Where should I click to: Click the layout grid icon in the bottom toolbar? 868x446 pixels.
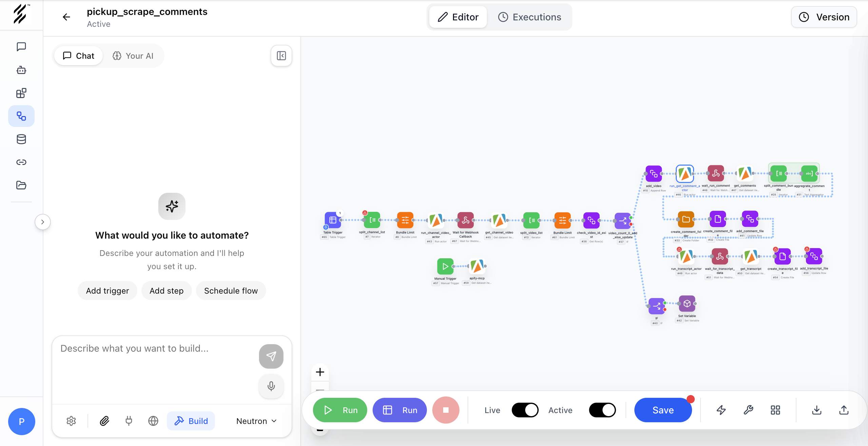coord(775,410)
